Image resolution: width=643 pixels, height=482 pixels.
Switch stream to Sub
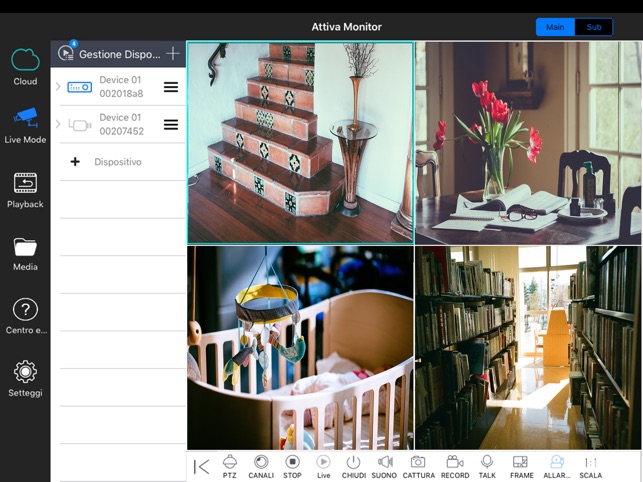(594, 27)
